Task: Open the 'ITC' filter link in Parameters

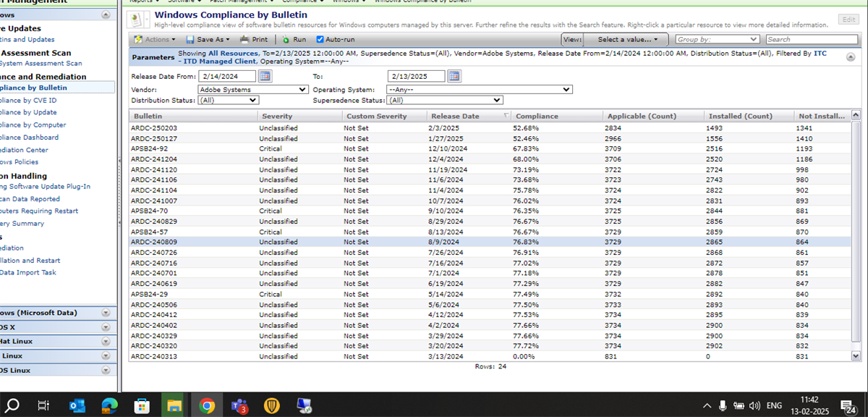Action: pos(820,54)
